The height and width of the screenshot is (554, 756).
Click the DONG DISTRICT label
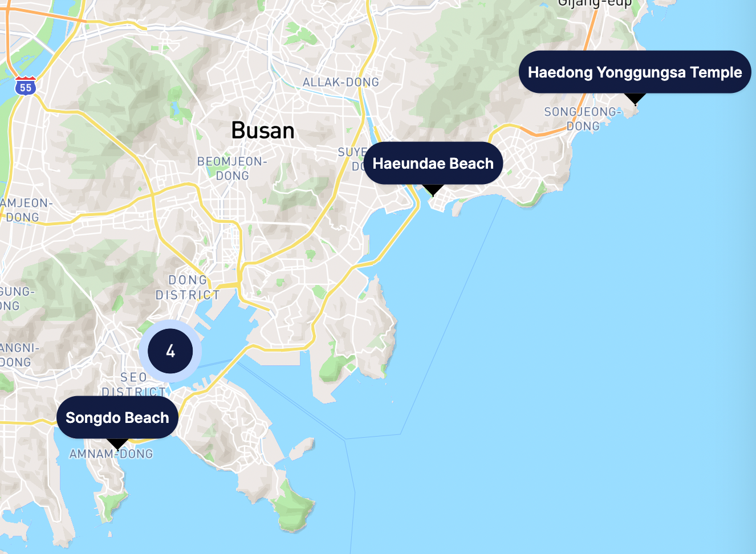click(x=188, y=287)
